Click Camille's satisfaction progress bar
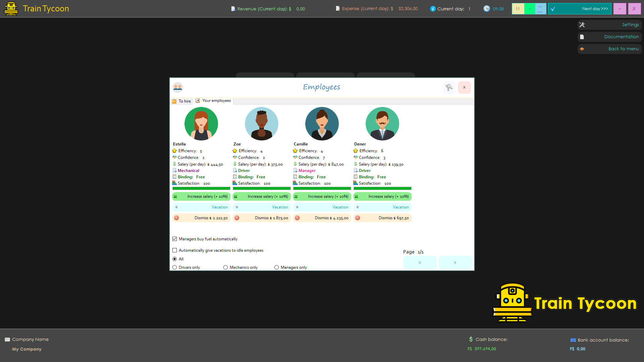 tap(322, 188)
